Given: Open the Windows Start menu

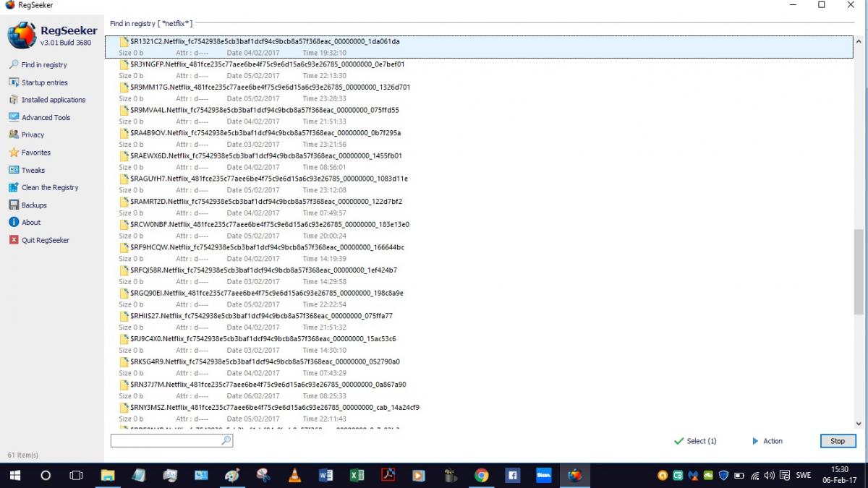Looking at the screenshot, I should coord(14,476).
